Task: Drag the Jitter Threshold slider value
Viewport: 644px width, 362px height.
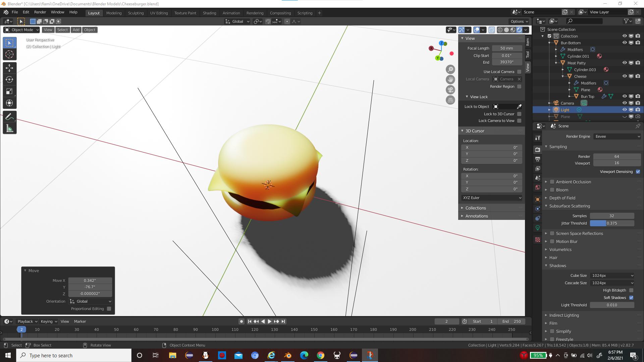Action: (x=612, y=223)
